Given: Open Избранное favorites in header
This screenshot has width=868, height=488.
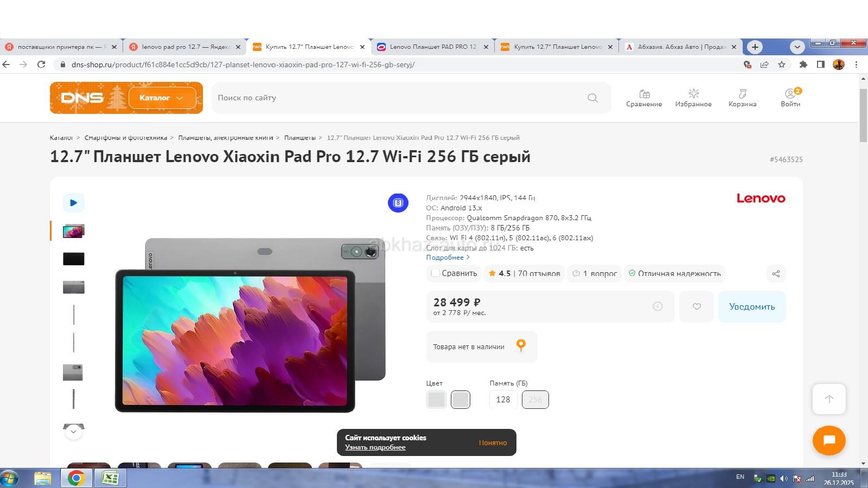Looking at the screenshot, I should click(693, 98).
